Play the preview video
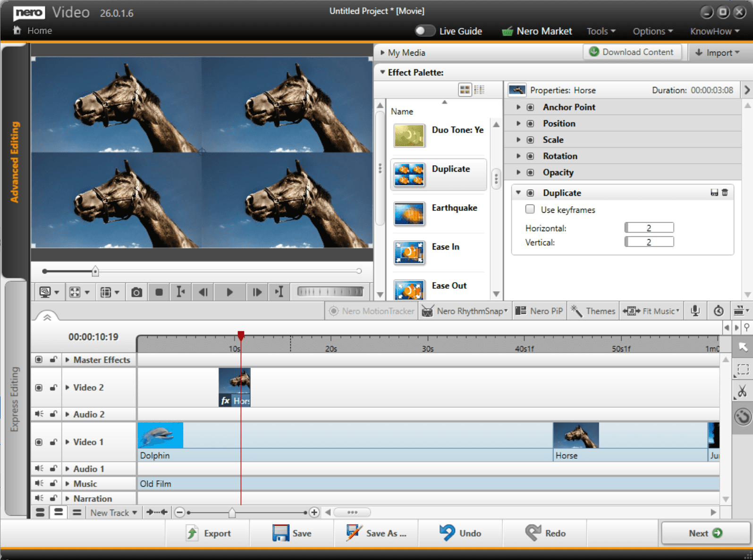 point(229,293)
